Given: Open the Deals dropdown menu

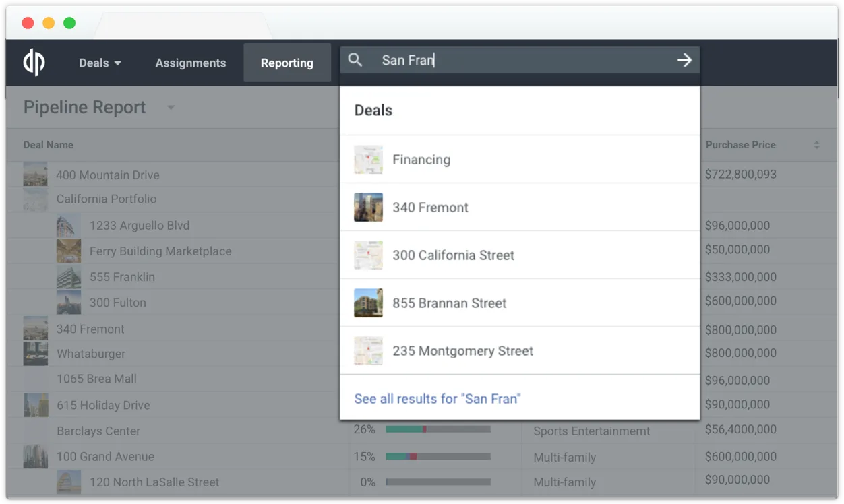Looking at the screenshot, I should pos(99,62).
